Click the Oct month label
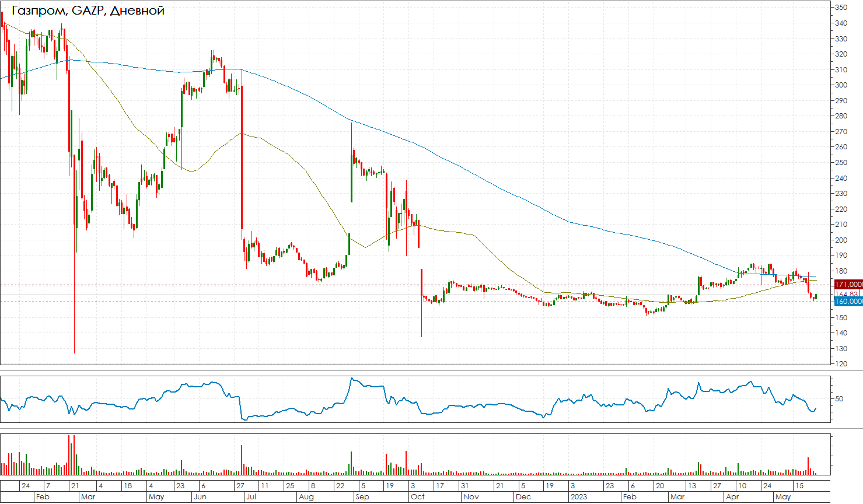Viewport: 863px width, 504px height. coord(418,497)
